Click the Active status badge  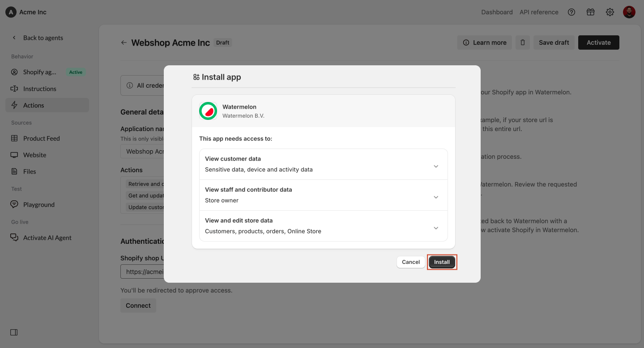pyautogui.click(x=76, y=72)
